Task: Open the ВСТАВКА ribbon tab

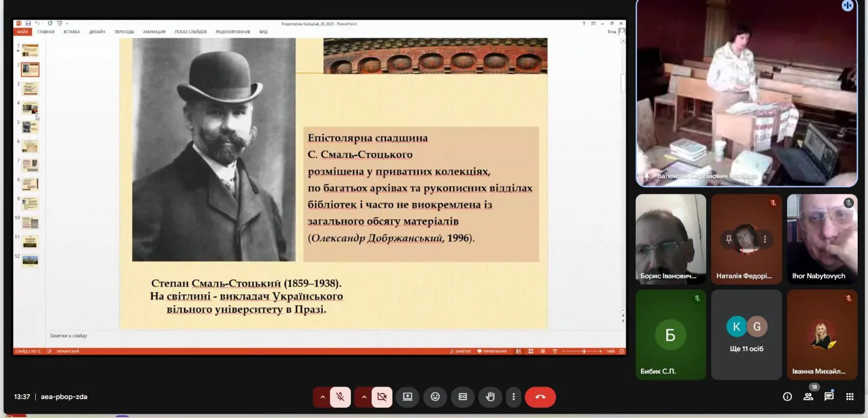Action: pos(72,32)
